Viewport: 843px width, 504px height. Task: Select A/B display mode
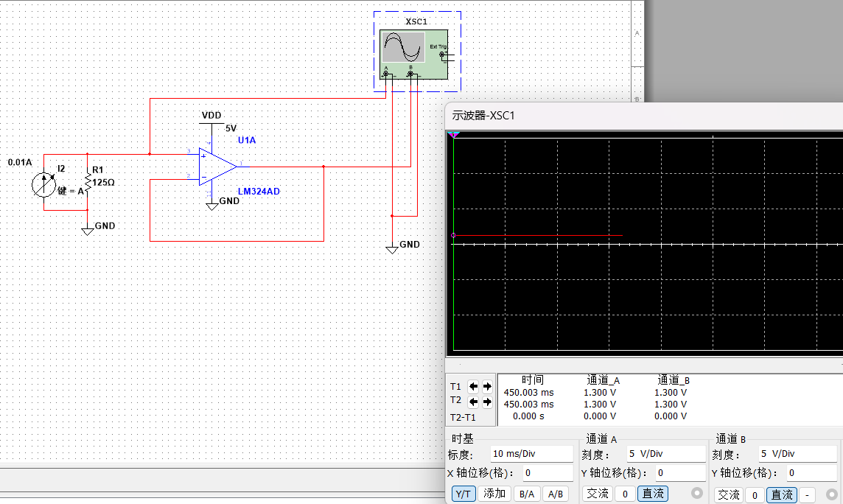click(x=556, y=494)
